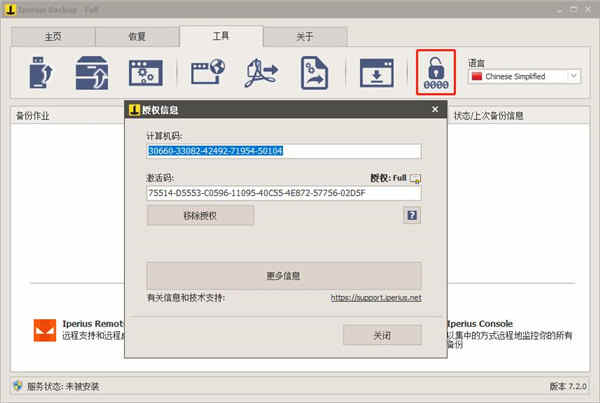This screenshot has width=600, height=403.
Task: Click the blue question mark help icon
Action: click(412, 215)
